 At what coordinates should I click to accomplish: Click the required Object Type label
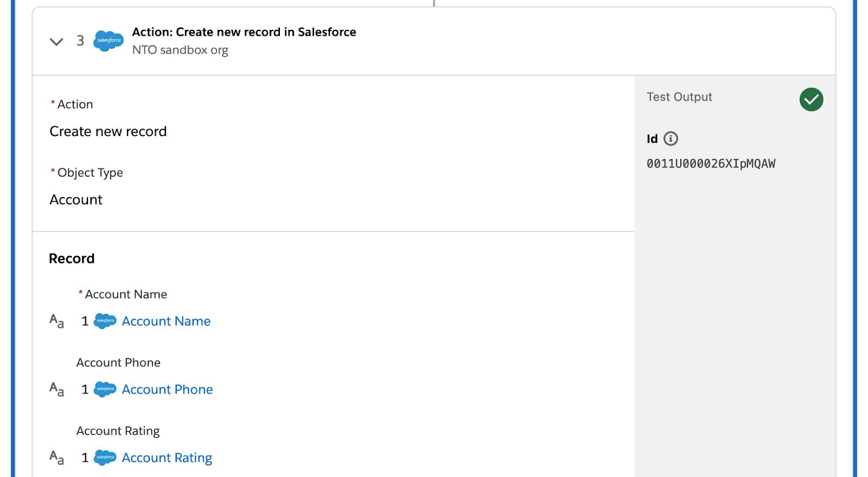87,172
